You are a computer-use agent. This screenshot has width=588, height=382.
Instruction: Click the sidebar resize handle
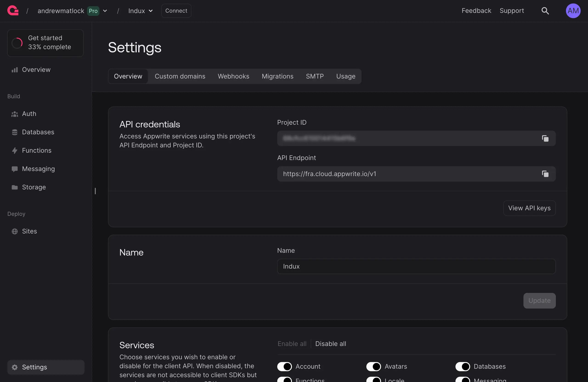click(95, 191)
